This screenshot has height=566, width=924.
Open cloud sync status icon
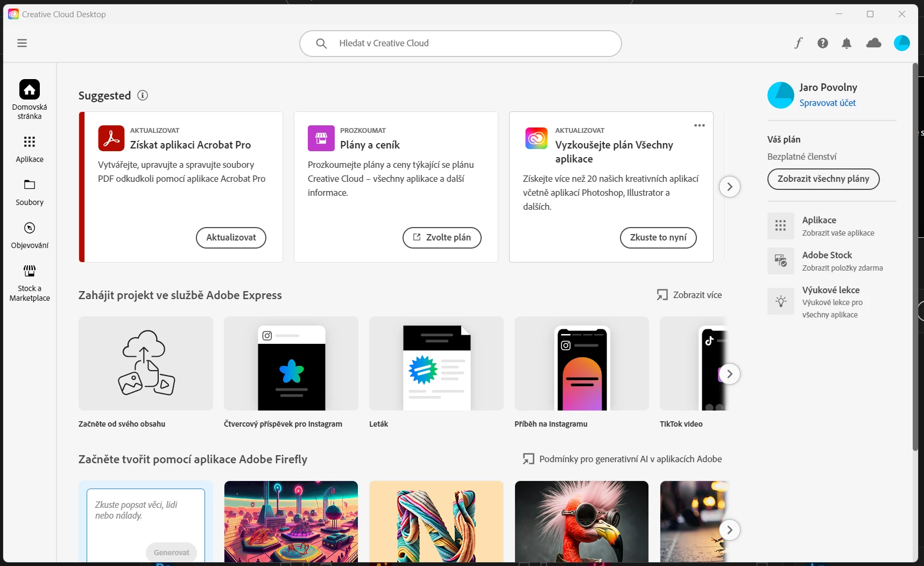coord(873,43)
